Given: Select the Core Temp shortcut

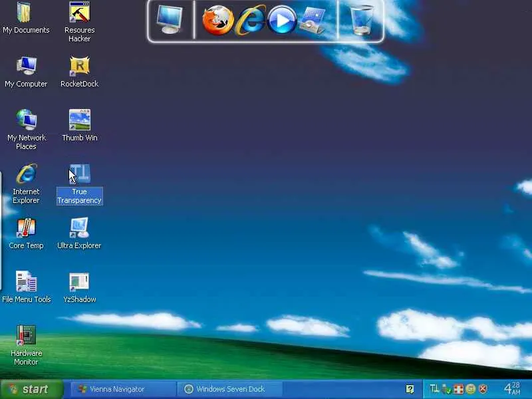Looking at the screenshot, I should [x=26, y=233].
